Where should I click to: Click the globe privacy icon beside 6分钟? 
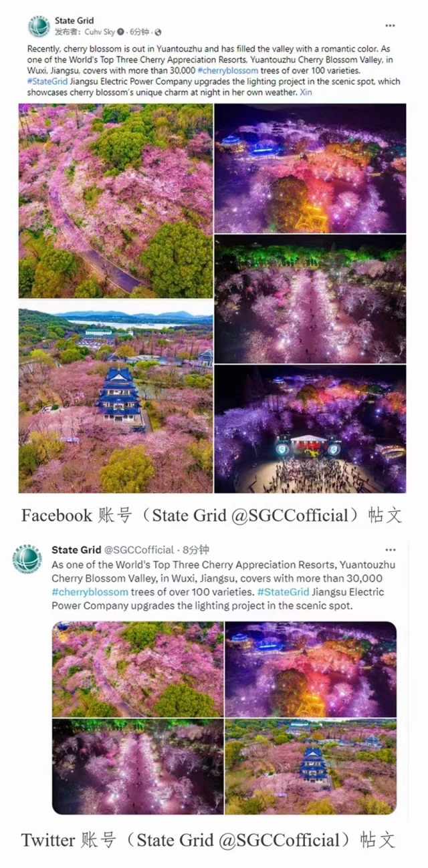[158, 31]
